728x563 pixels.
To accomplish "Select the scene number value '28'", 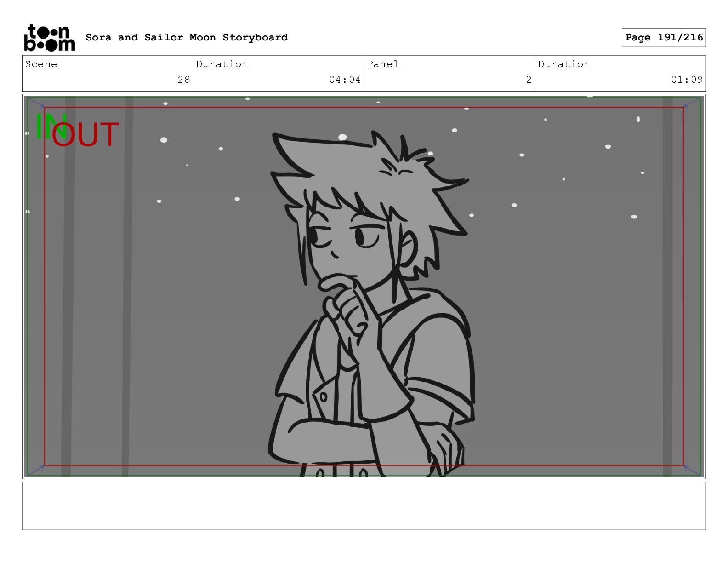I will pyautogui.click(x=184, y=80).
